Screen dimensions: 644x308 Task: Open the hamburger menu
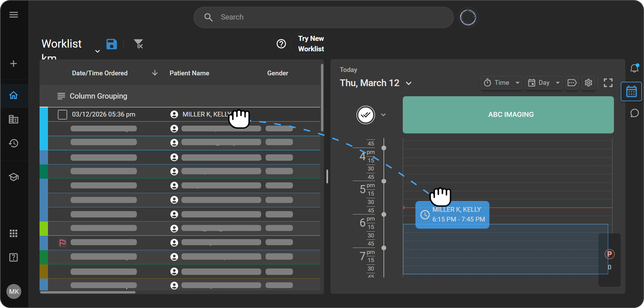tap(14, 15)
